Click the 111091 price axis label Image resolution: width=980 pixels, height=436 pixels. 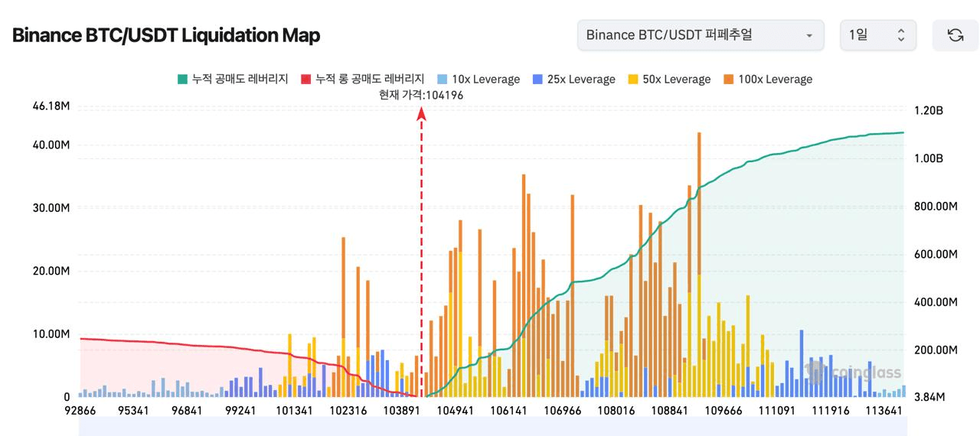(776, 411)
